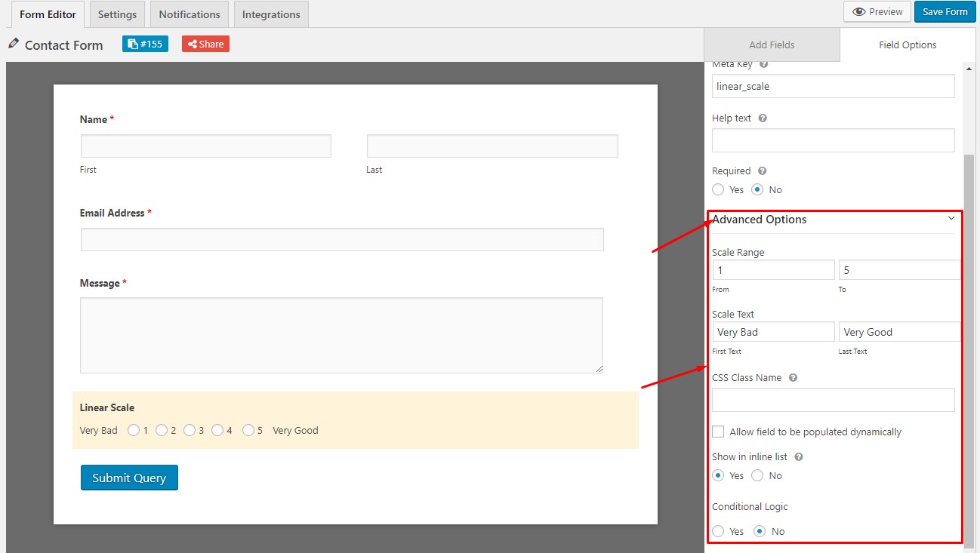Open the Notifications tab

(x=190, y=14)
